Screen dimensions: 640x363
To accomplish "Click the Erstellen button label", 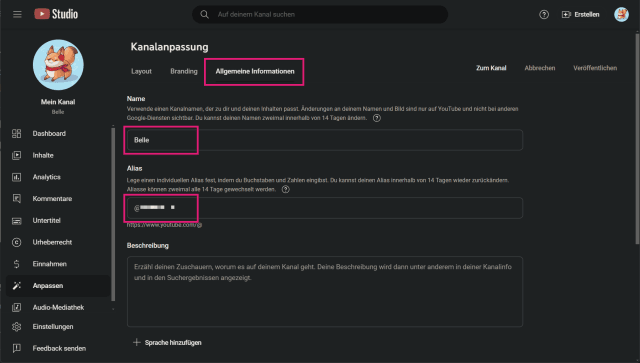I will [587, 14].
